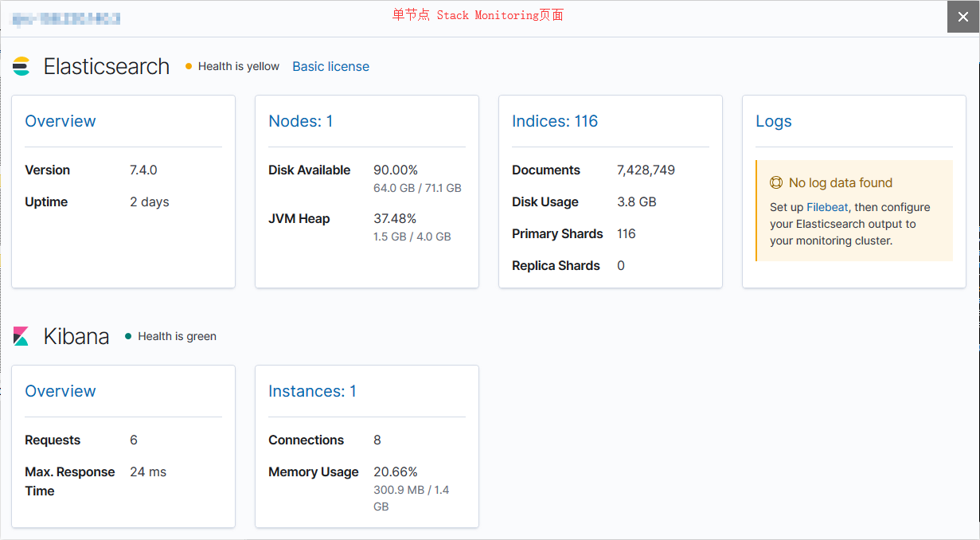Click the Health is green status text
The width and height of the screenshot is (980, 540).
click(177, 336)
